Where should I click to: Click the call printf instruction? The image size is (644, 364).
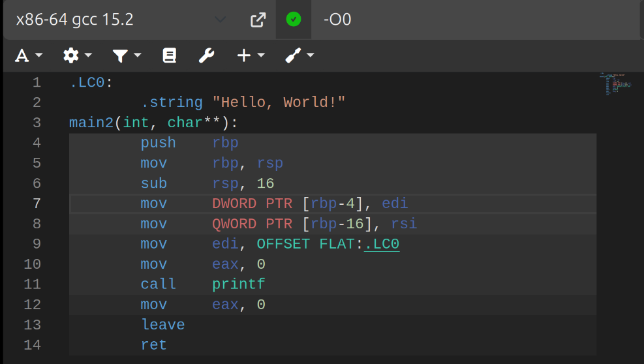[203, 284]
